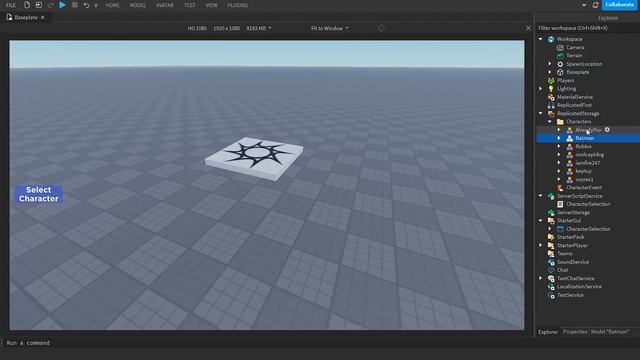Select the coolcapidog model row

(588, 155)
